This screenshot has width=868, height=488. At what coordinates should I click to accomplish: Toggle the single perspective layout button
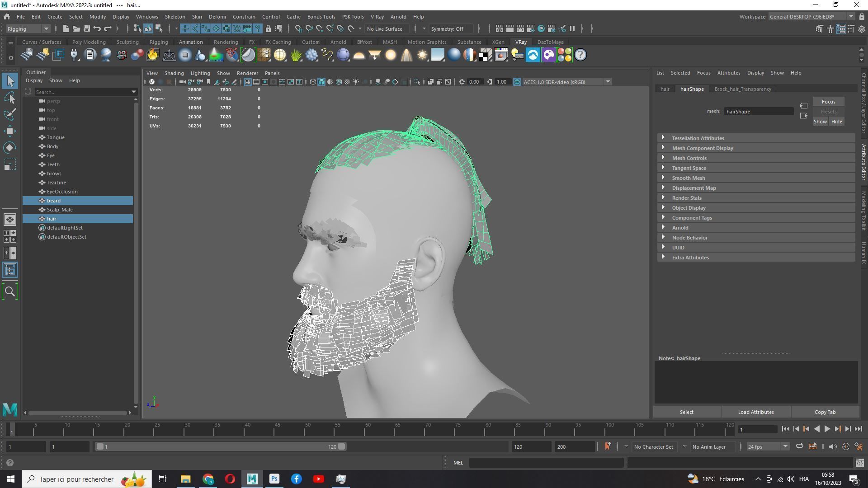(x=10, y=220)
